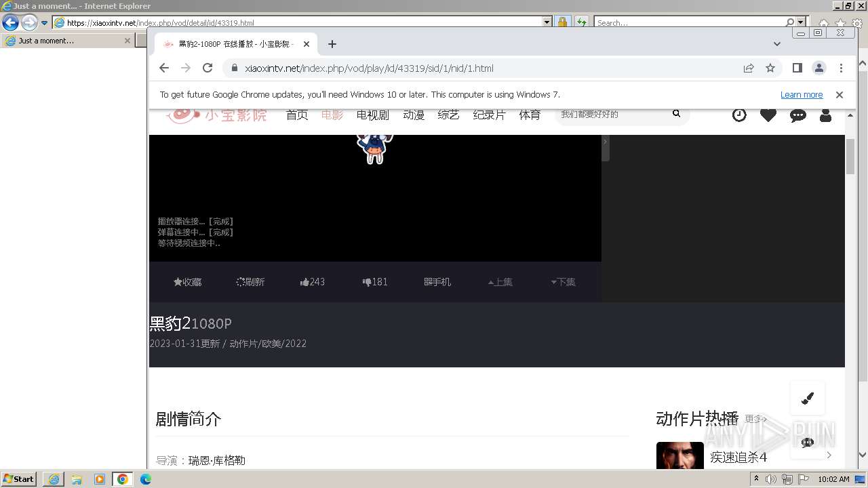Click Chrome forward arrow button

click(186, 68)
